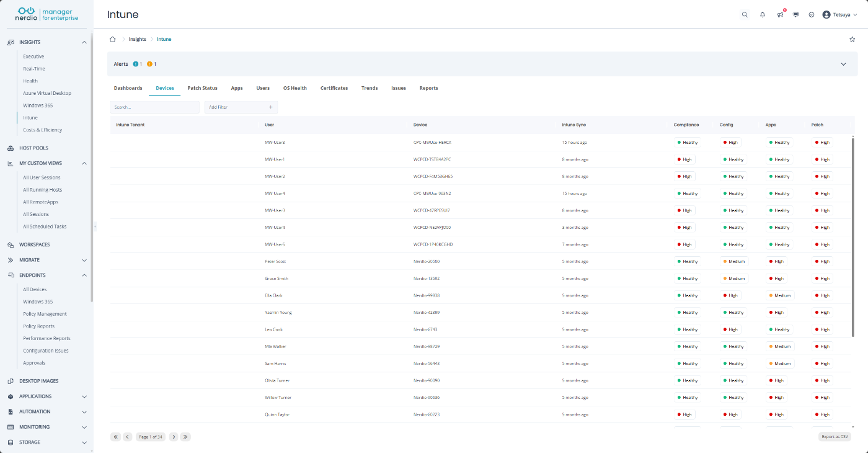Click Export as CSV button
Screen dimensions: 868x453
point(835,437)
